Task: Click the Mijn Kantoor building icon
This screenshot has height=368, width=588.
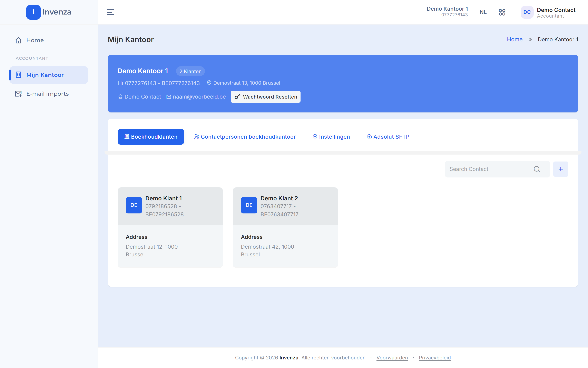Action: click(18, 75)
